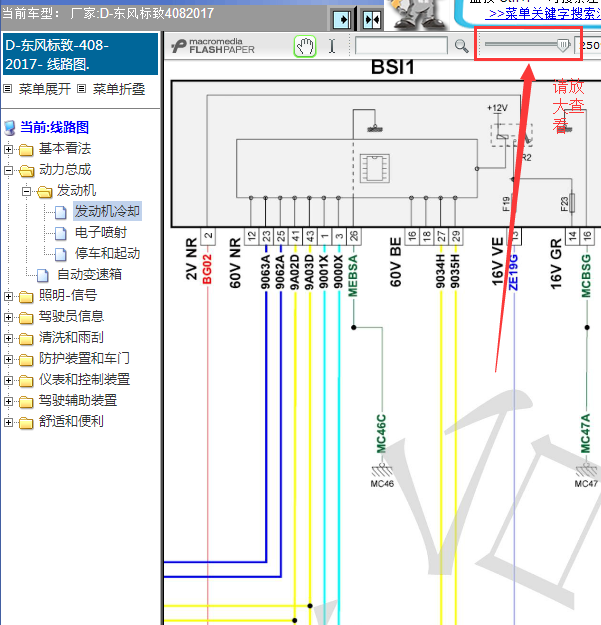This screenshot has height=625, width=601.
Task: Click the zoom slider handle
Action: pyautogui.click(x=563, y=45)
